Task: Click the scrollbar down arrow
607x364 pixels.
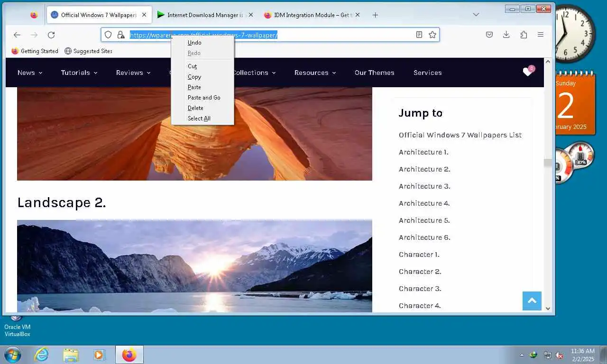Action: [x=548, y=309]
